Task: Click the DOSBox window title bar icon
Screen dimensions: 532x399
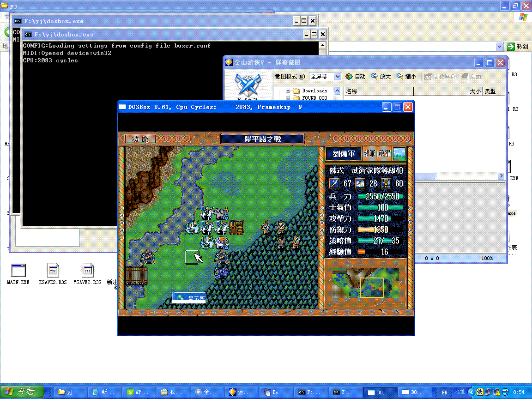Action: click(122, 107)
